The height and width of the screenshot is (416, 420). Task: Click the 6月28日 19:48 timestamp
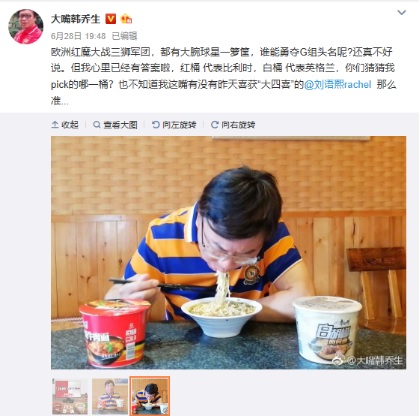[78, 36]
